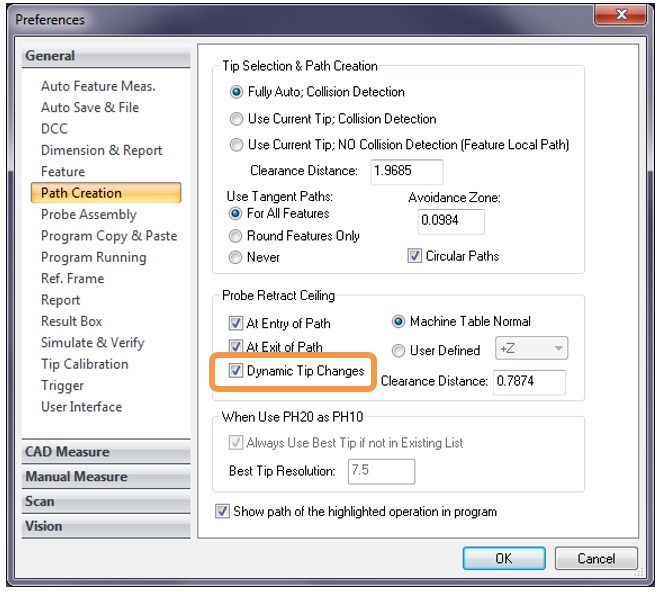
Task: Select Path Creation in sidebar
Action: [x=106, y=193]
